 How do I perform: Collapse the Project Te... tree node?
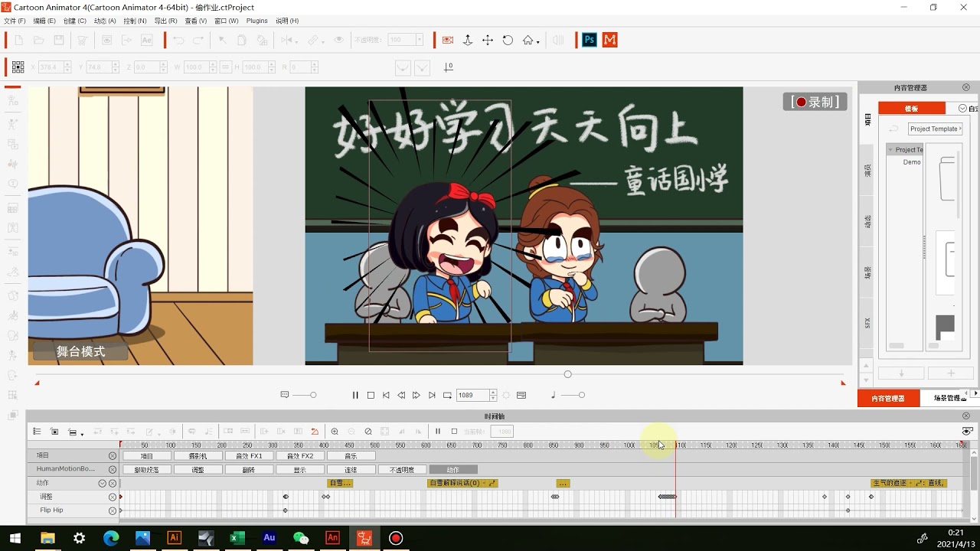(x=891, y=150)
